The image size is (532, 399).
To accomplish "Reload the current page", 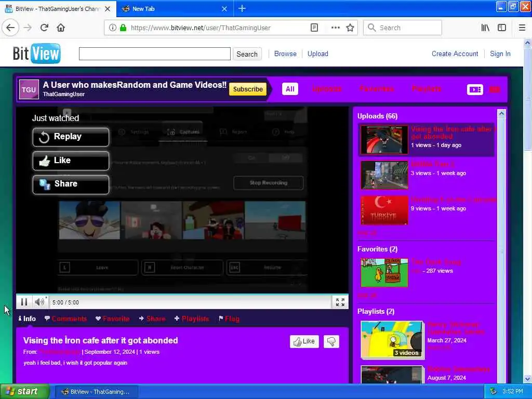I will click(44, 28).
